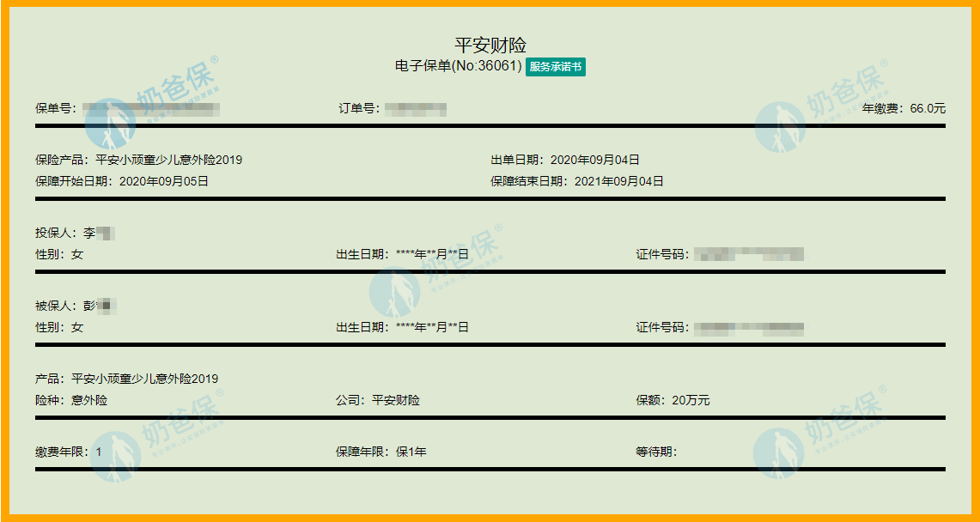Select the 投保人 name line
980x522 pixels.
click(x=75, y=234)
